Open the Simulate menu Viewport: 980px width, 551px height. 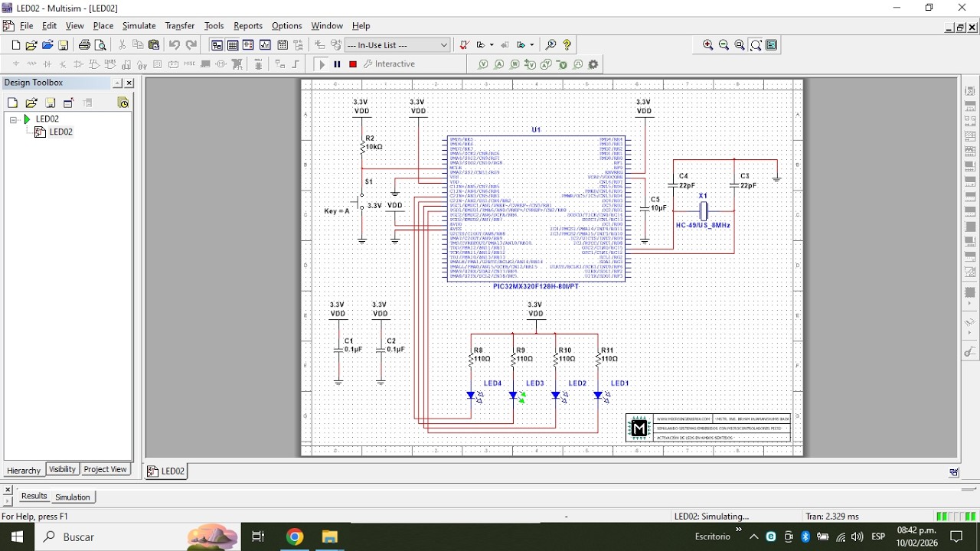(139, 26)
